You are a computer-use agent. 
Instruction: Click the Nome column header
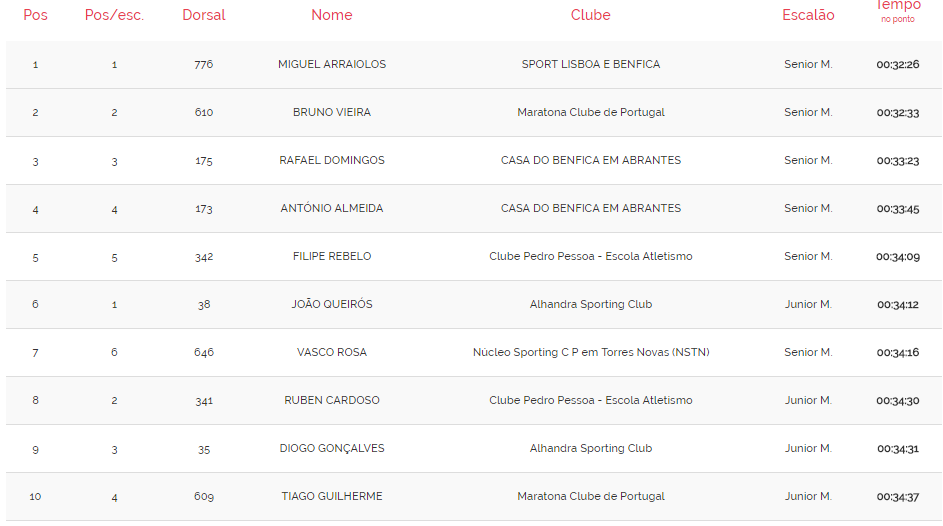coord(331,15)
